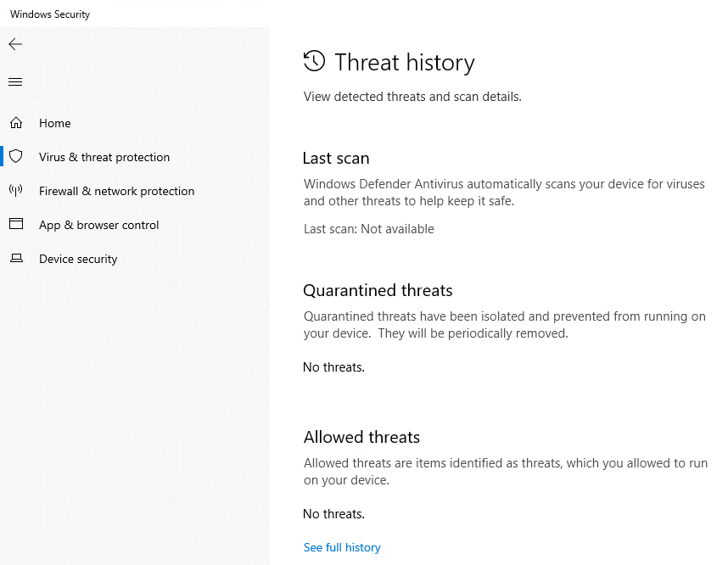
Task: Click the Threat history page heading
Action: point(405,62)
